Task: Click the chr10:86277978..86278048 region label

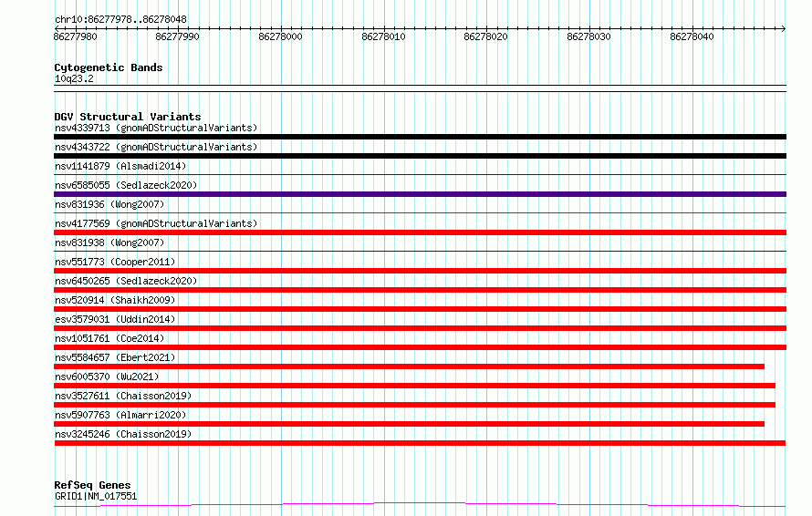Action: (120, 19)
